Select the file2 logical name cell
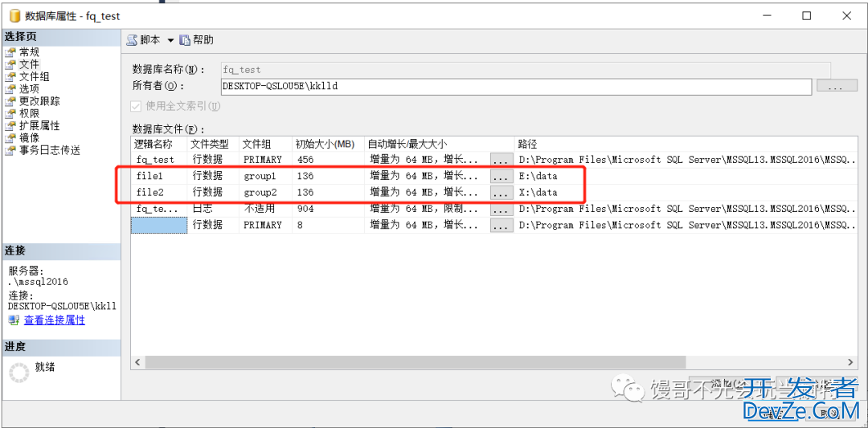This screenshot has height=428, width=868. (159, 193)
